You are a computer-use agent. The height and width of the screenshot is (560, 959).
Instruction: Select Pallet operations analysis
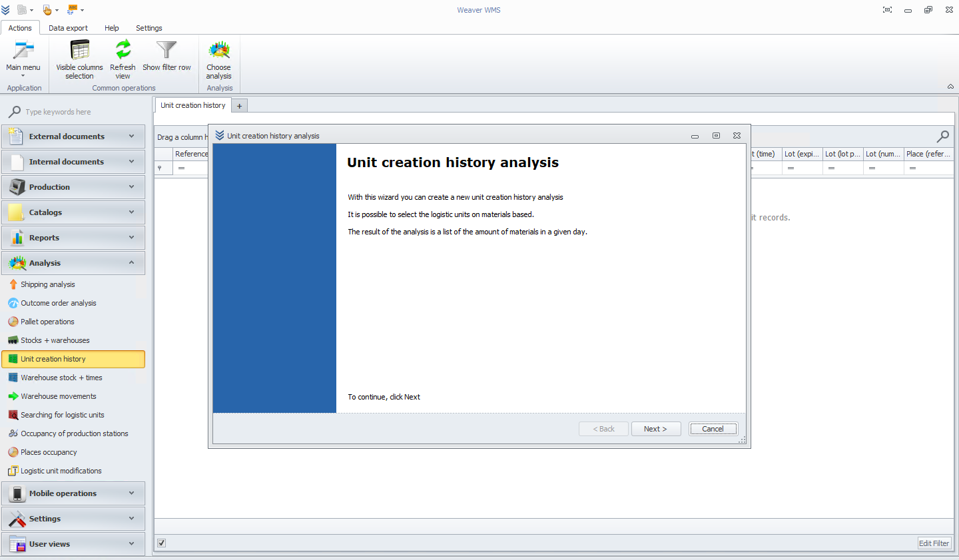click(x=73, y=322)
